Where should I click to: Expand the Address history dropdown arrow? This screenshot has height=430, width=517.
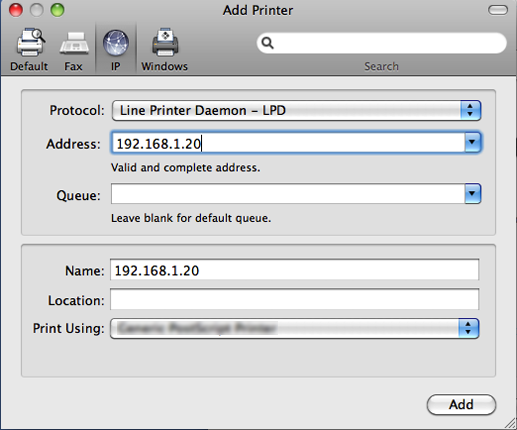472,142
